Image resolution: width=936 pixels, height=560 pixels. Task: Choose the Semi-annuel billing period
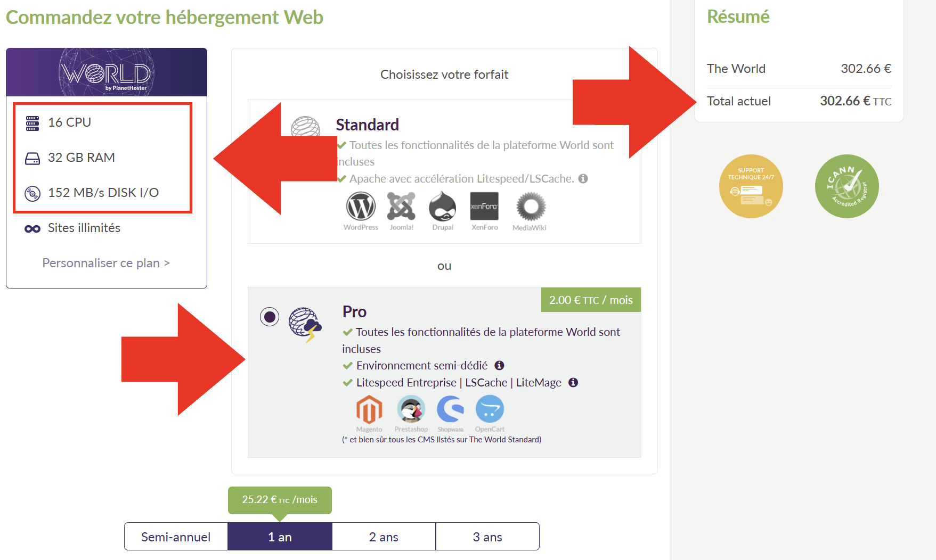coord(176,537)
